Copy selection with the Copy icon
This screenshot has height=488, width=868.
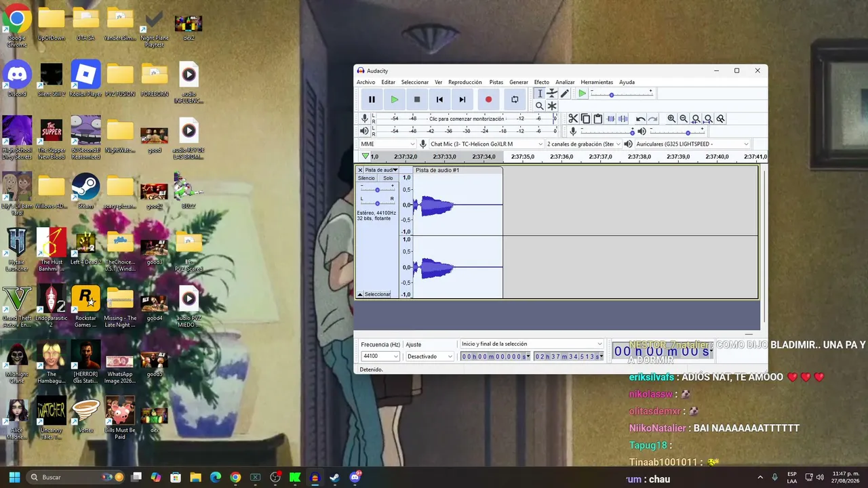coord(585,119)
